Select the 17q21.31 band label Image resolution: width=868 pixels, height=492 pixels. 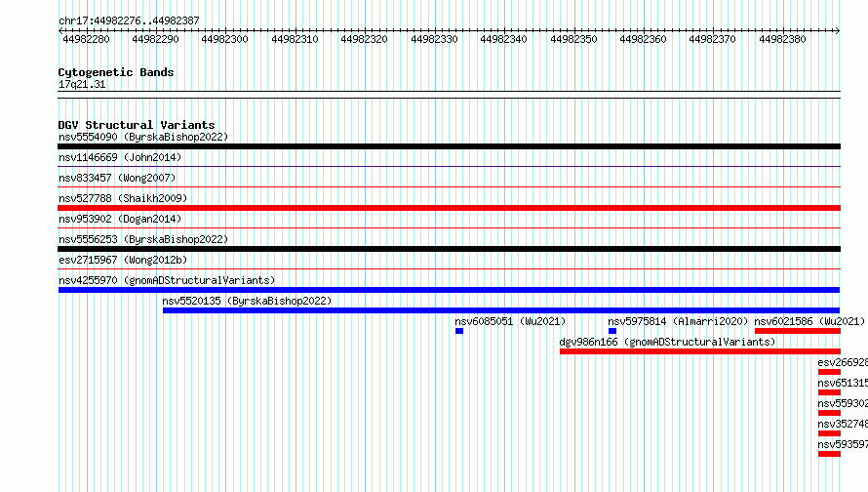[x=82, y=84]
